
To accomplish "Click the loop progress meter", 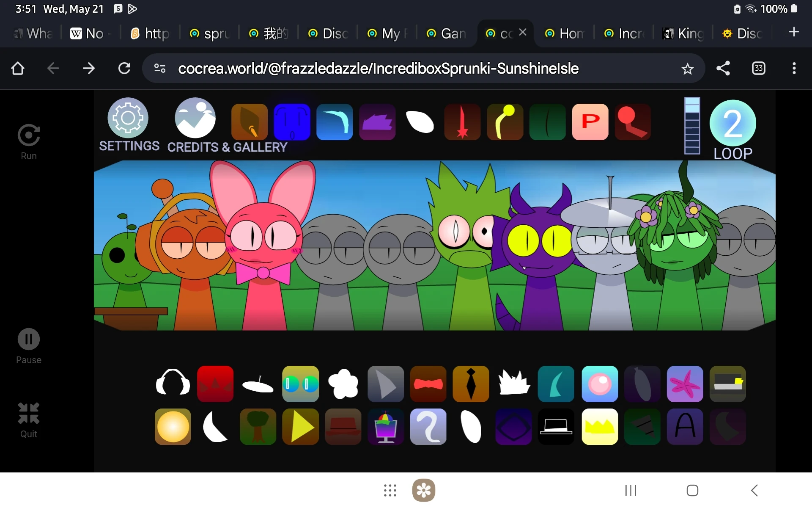I will [692, 126].
